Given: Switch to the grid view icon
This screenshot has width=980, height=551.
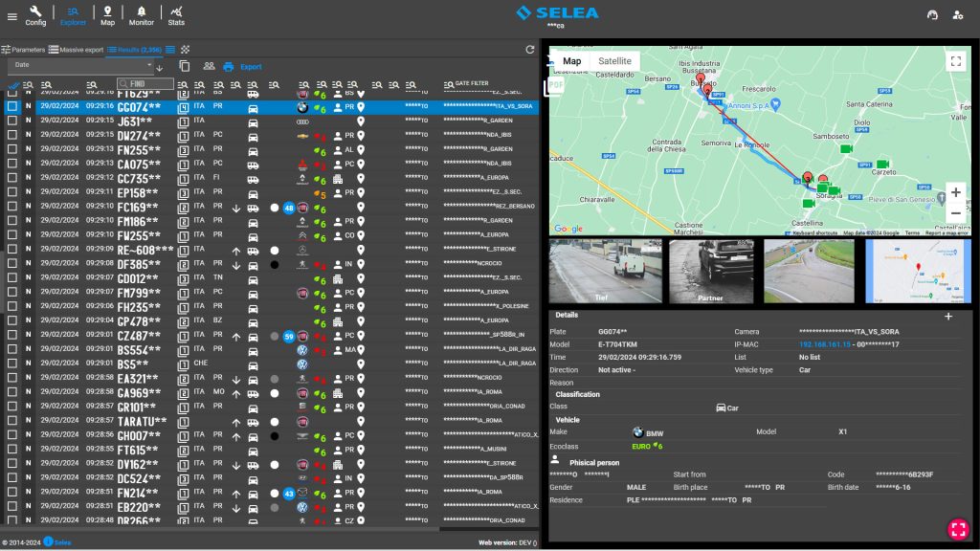Looking at the screenshot, I should point(185,50).
